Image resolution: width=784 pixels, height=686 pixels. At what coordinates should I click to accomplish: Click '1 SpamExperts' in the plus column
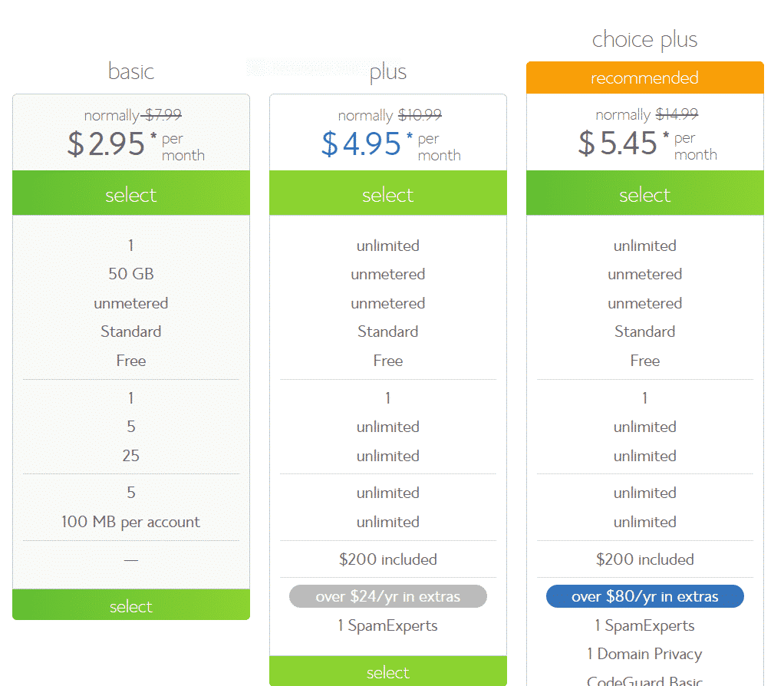pos(388,626)
